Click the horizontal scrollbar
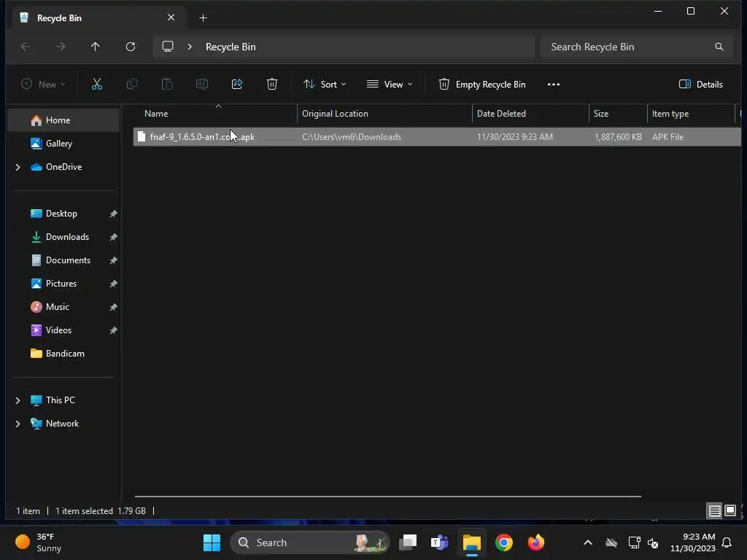The width and height of the screenshot is (747, 560). click(x=388, y=496)
